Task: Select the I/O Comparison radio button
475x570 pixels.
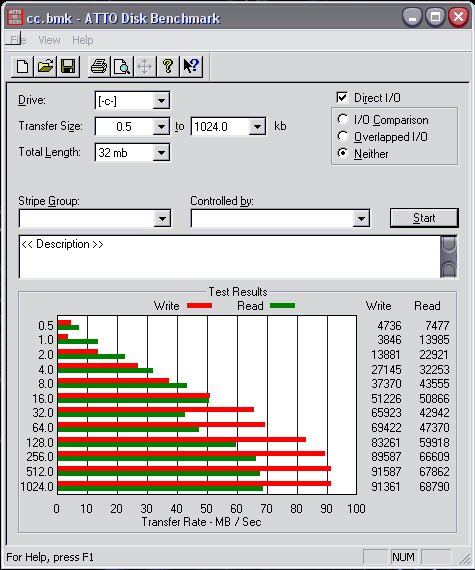Action: point(342,119)
